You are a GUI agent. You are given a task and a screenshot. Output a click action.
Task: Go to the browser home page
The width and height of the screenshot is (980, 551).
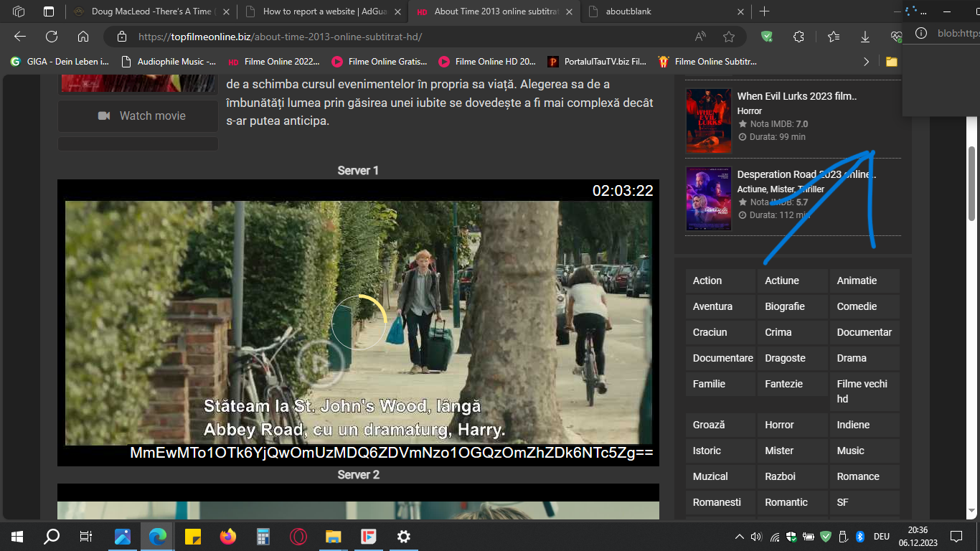(x=83, y=37)
